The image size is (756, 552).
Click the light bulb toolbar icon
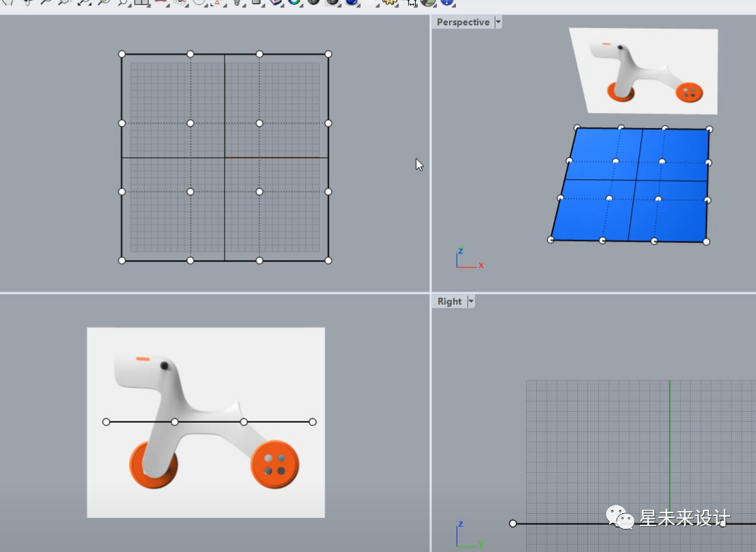click(237, 2)
